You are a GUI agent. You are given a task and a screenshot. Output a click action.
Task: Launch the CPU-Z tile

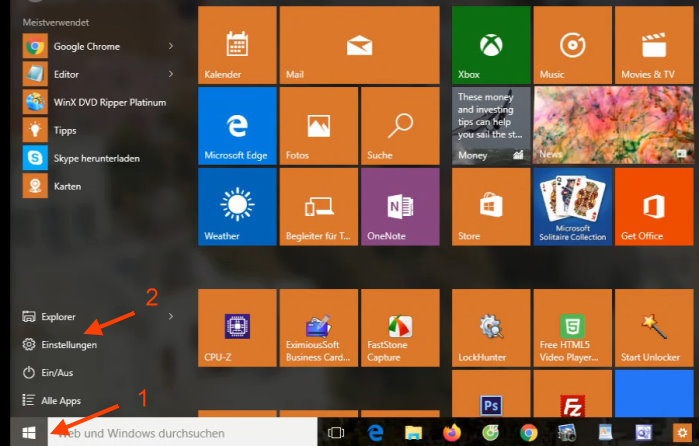click(237, 328)
